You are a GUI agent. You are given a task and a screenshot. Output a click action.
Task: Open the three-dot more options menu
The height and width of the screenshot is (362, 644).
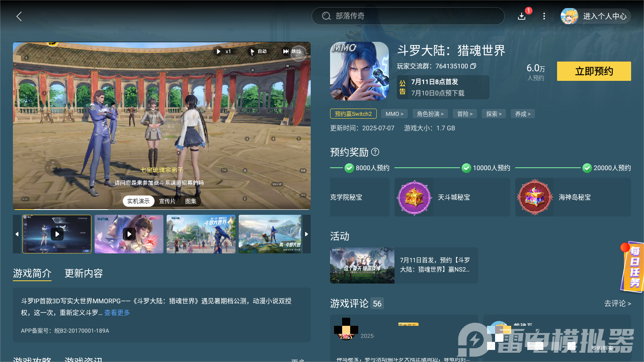pos(544,16)
